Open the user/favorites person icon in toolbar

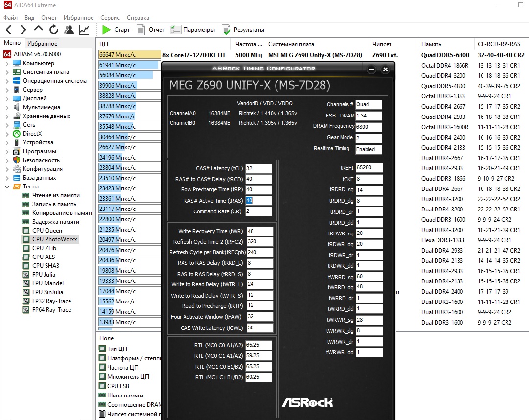coord(69,30)
